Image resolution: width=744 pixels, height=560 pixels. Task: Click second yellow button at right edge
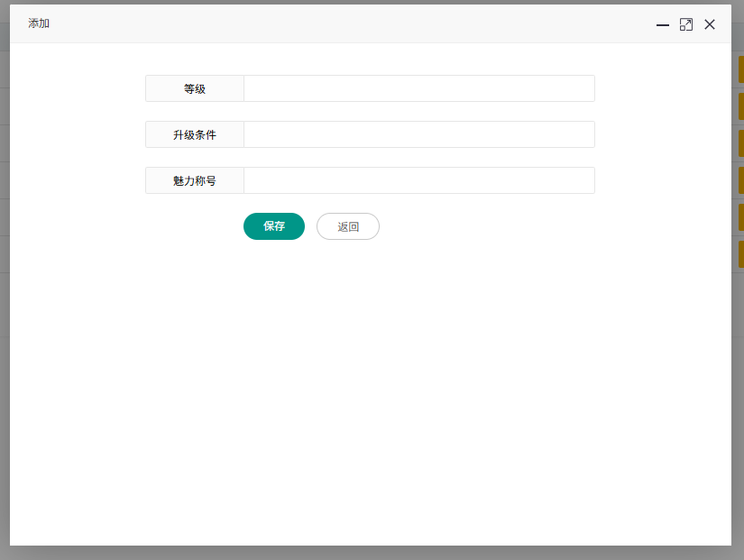[x=740, y=106]
